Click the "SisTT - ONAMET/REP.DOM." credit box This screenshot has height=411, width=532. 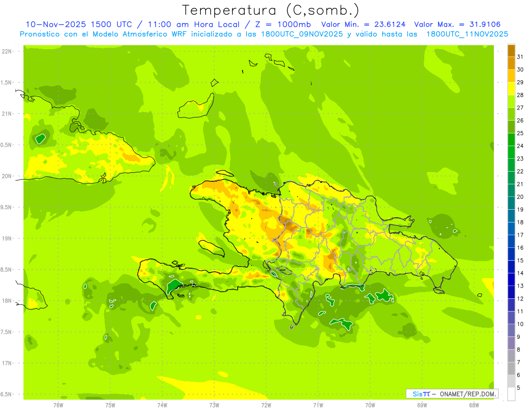pyautogui.click(x=452, y=394)
